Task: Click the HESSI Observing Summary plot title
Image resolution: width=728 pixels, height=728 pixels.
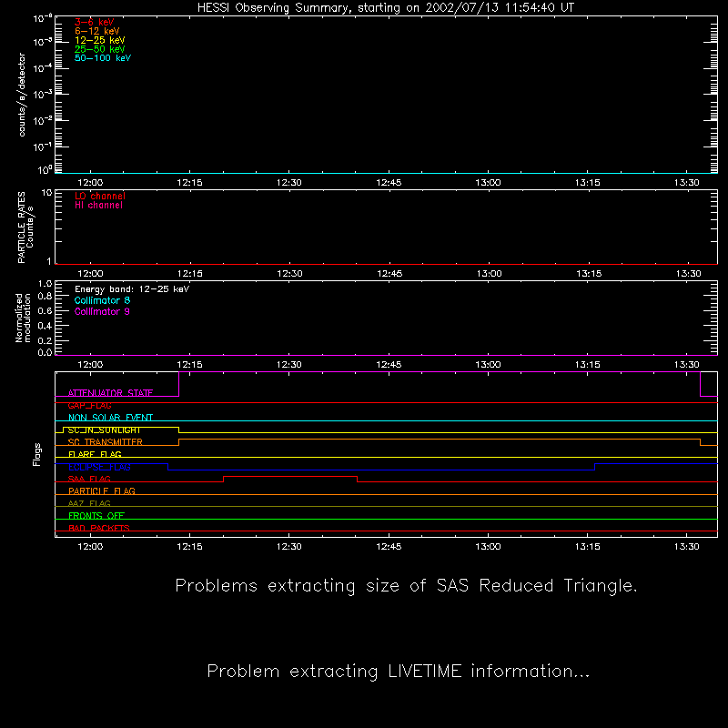Action: pos(385,8)
